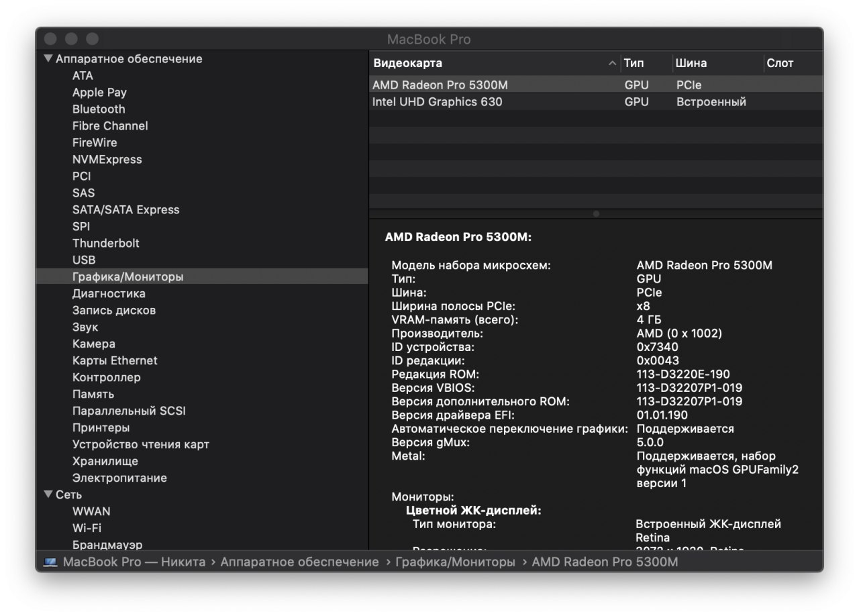Image resolution: width=859 pixels, height=616 pixels.
Task: Open Память entry
Action: (x=93, y=394)
